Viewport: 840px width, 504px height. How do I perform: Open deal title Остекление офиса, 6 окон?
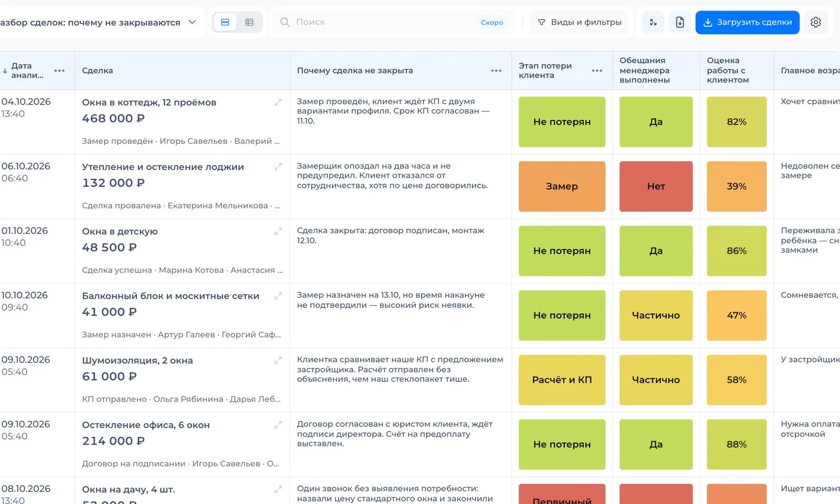146,425
